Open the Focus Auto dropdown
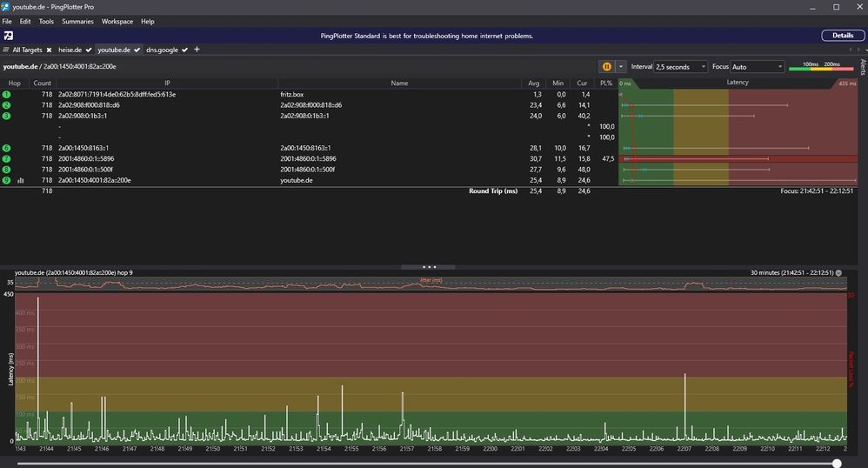This screenshot has width=868, height=468. point(758,66)
